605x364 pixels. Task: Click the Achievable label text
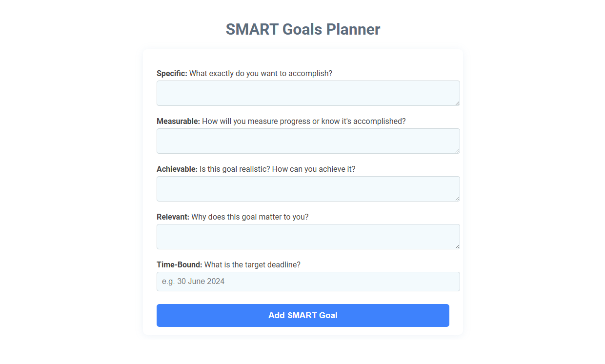click(176, 169)
